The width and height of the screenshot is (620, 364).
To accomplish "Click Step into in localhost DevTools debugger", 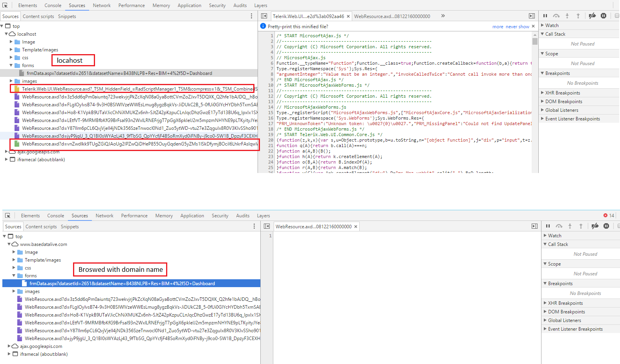I will click(567, 16).
